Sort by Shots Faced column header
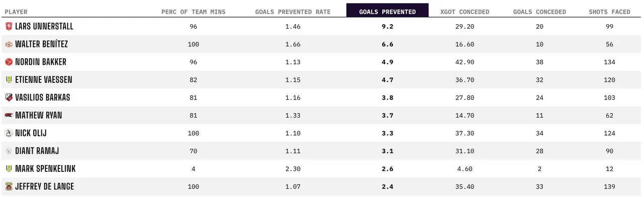 609,12
